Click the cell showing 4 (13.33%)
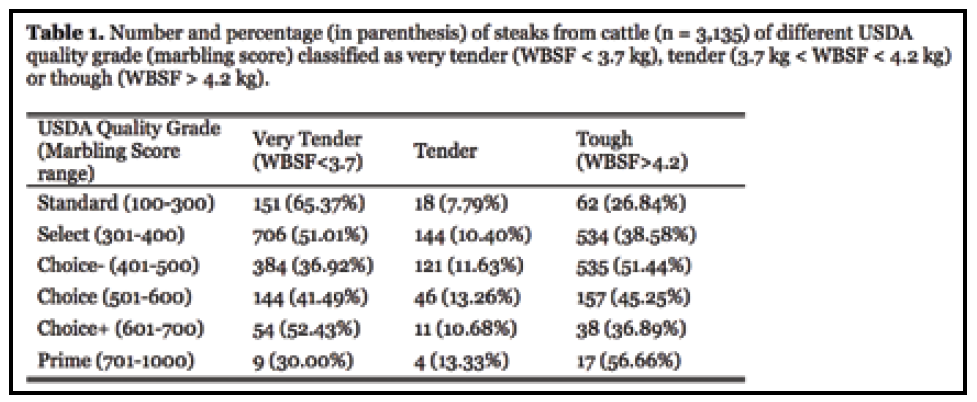Image resolution: width=977 pixels, height=402 pixels. (460, 358)
